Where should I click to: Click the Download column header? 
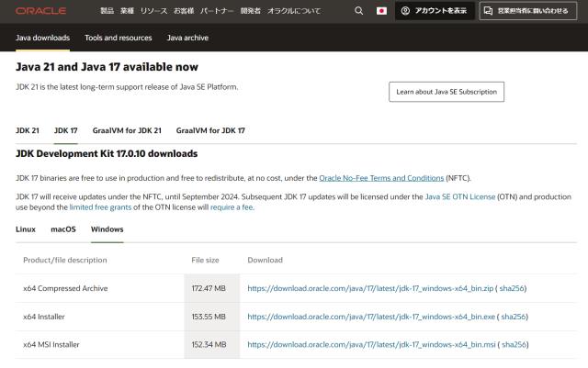pos(266,260)
